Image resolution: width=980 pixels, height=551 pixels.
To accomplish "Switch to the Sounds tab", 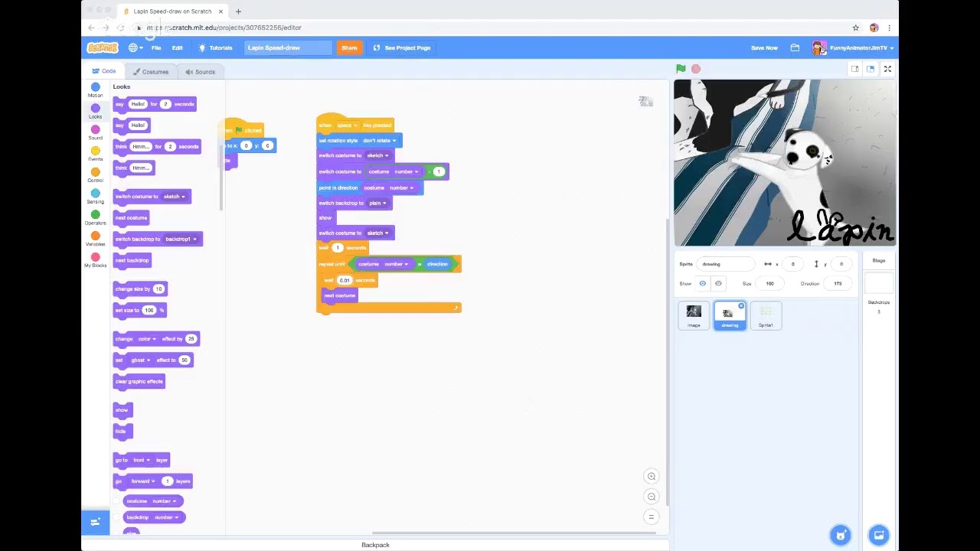I will (200, 72).
